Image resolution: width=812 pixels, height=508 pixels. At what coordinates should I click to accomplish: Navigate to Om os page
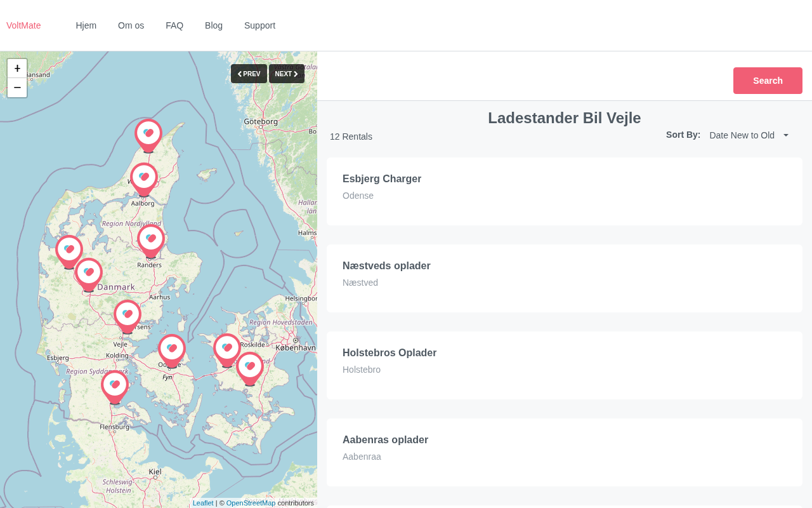[x=131, y=25]
